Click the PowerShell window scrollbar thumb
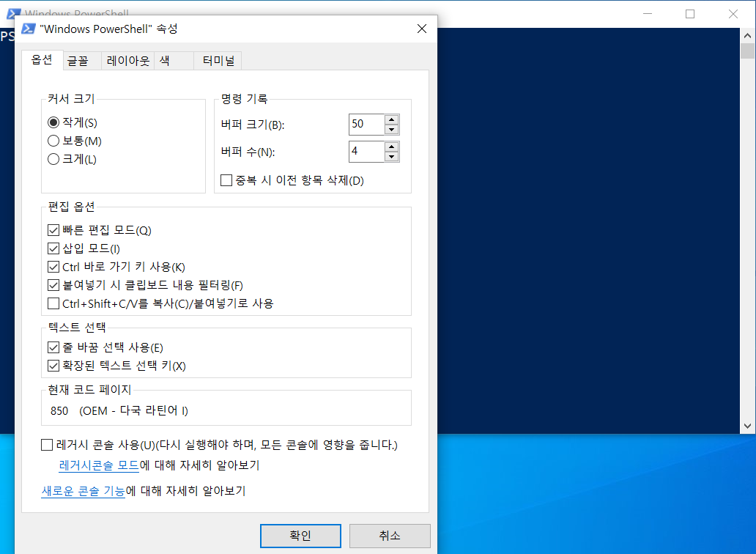The height and width of the screenshot is (554, 756). [747, 51]
